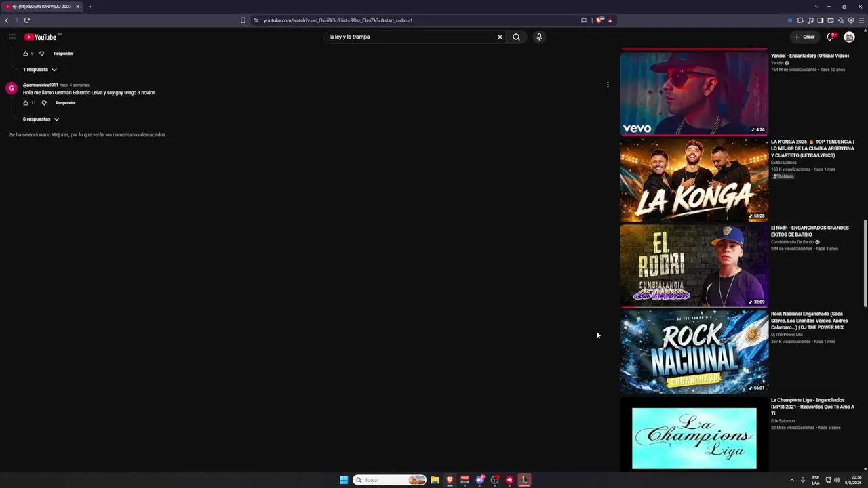The width and height of the screenshot is (868, 488).
Task: Dislike the Germán Eduardo Leiva comment
Action: [x=44, y=103]
